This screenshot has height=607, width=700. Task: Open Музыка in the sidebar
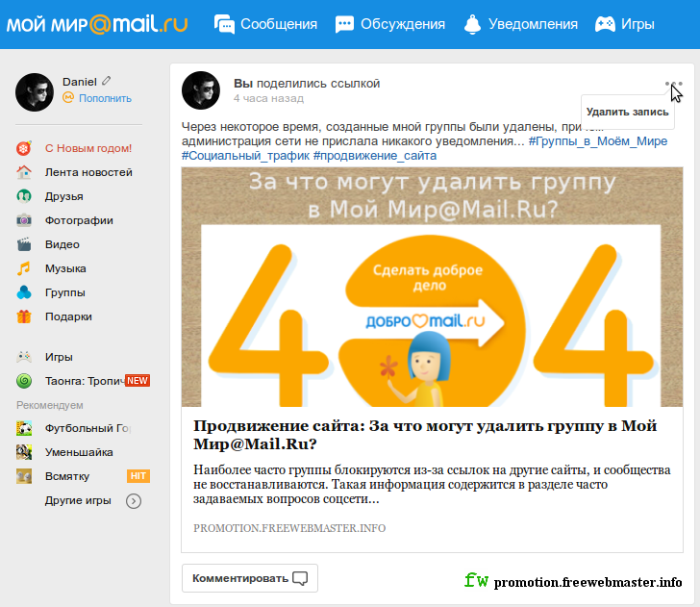coord(65,269)
